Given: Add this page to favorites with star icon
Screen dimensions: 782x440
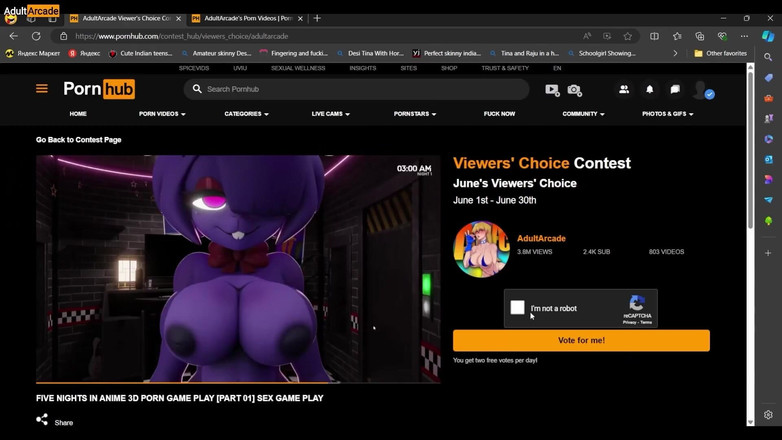Looking at the screenshot, I should tap(628, 36).
